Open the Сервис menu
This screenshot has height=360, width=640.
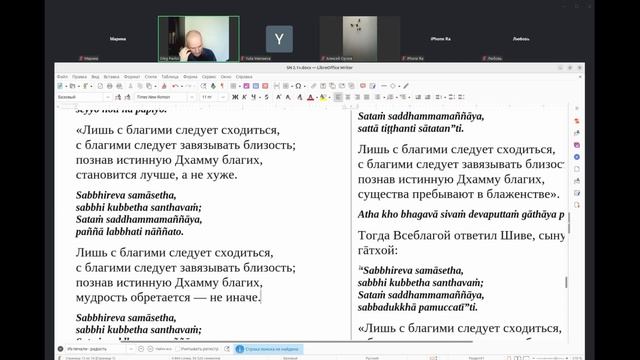(209, 77)
